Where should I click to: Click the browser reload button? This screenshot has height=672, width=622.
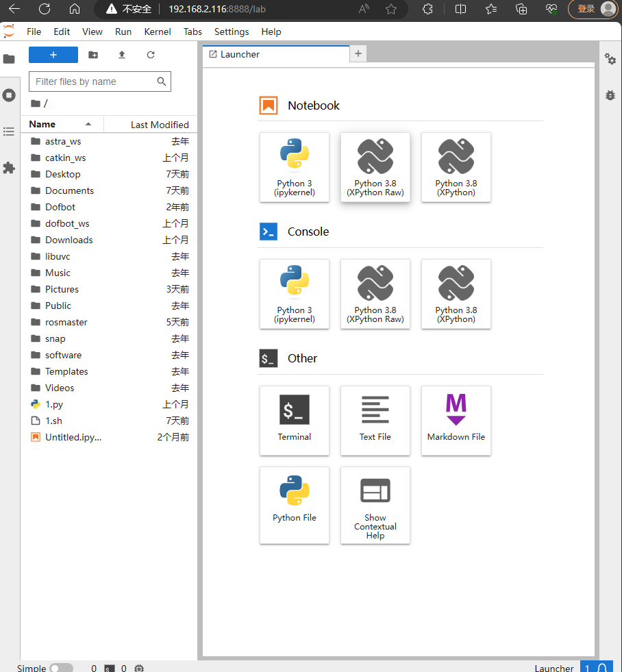pos(45,9)
